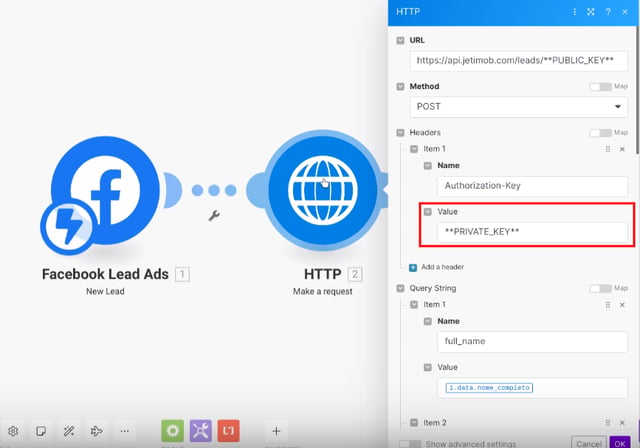The image size is (640, 448).
Task: Open the Facebook Lead Ads module
Action: click(105, 190)
